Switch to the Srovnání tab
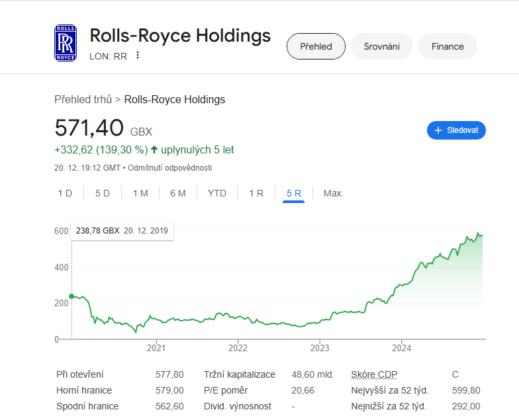 [x=381, y=46]
